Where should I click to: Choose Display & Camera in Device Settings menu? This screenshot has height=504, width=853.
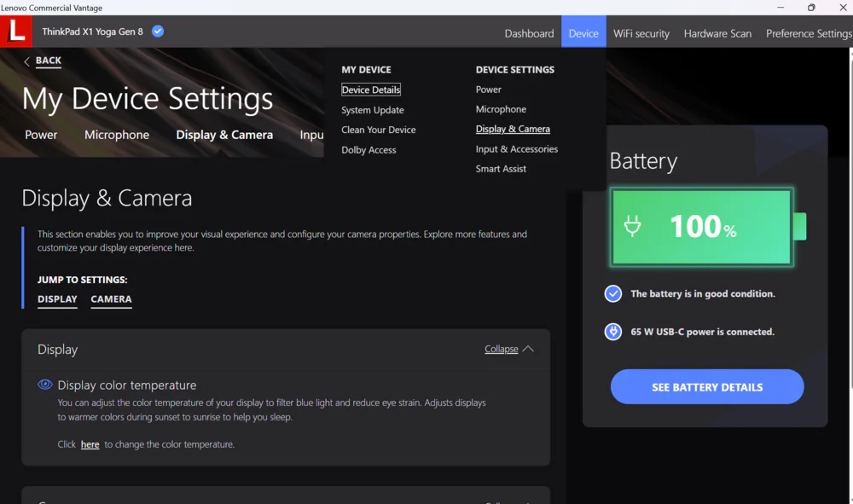tap(513, 129)
